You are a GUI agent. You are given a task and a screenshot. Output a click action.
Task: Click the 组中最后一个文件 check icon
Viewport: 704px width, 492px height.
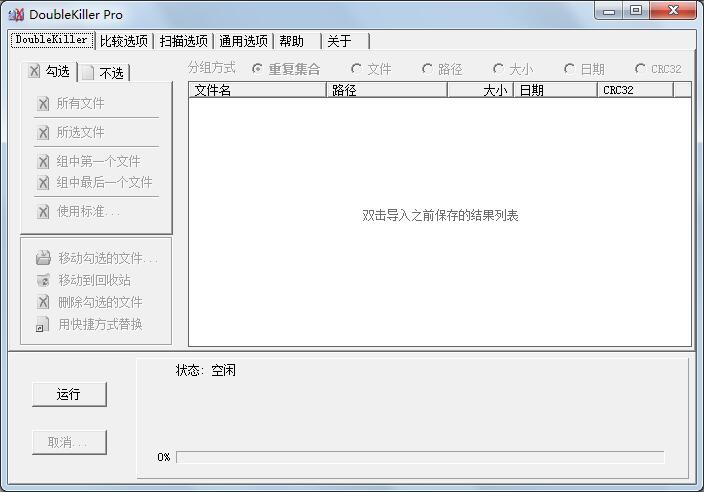43,183
